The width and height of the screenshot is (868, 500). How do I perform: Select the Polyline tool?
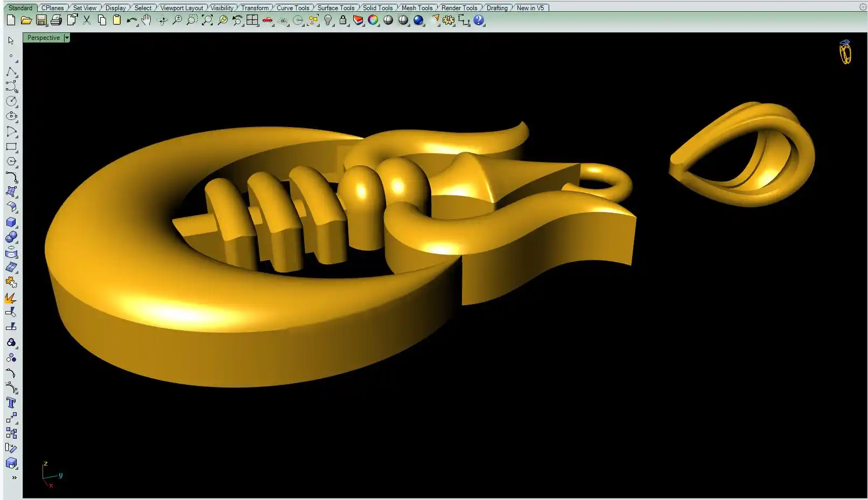pyautogui.click(x=11, y=72)
